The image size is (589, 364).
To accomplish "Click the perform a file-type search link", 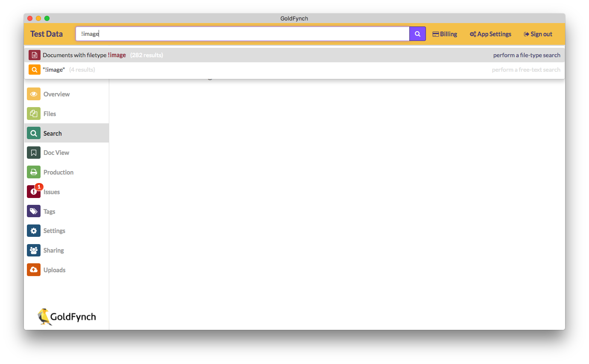I will pos(526,55).
